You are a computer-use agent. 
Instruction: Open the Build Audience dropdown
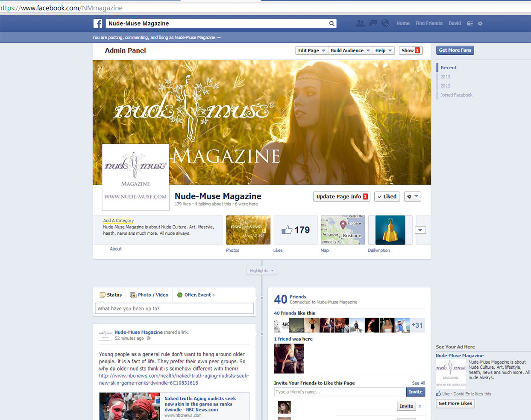pos(350,50)
